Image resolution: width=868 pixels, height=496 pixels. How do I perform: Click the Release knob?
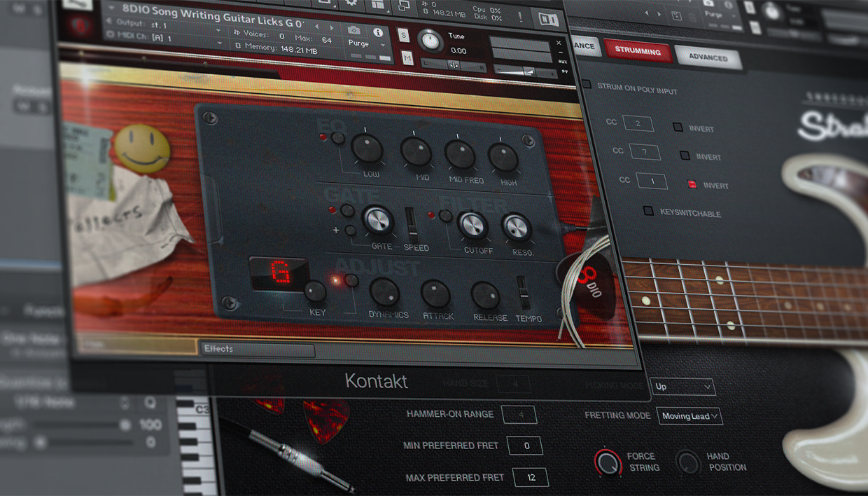pyautogui.click(x=485, y=296)
